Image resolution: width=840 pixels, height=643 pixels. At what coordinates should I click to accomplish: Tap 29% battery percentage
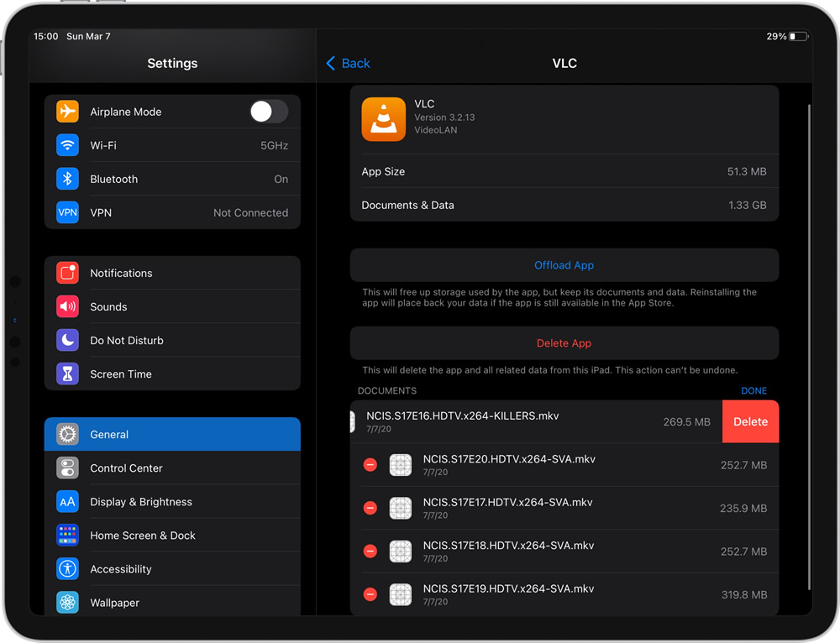point(776,36)
